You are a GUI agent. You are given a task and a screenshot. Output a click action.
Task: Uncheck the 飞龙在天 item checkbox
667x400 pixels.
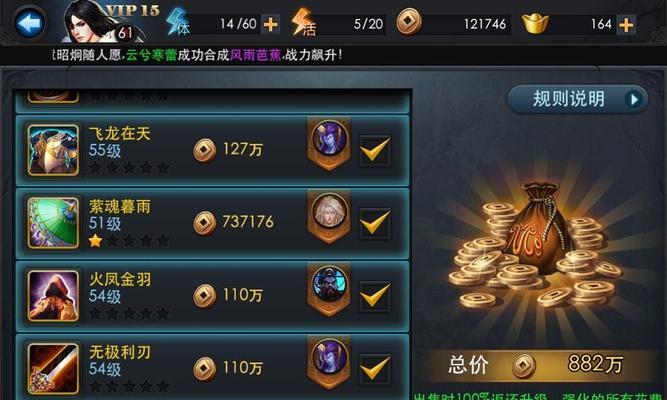[375, 150]
